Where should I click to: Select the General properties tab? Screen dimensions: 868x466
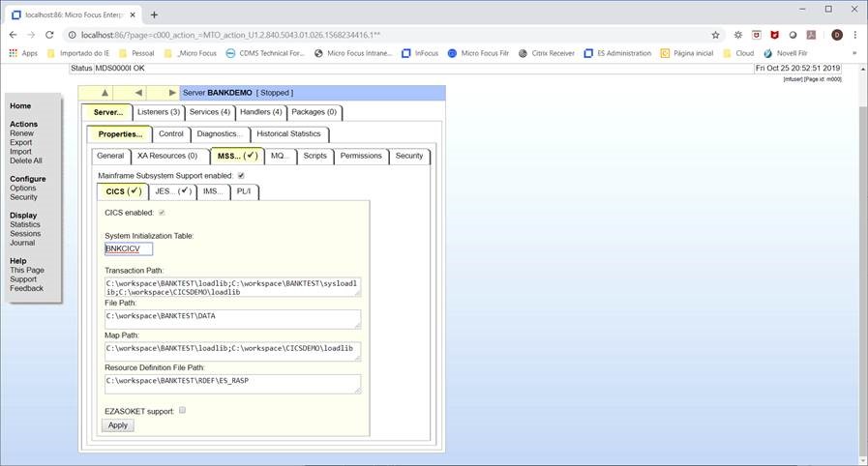pyautogui.click(x=110, y=156)
